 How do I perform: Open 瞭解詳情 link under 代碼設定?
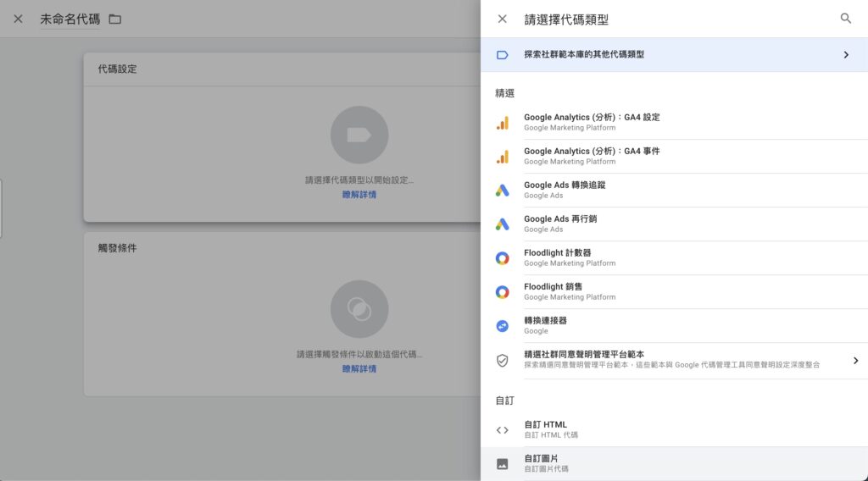click(359, 195)
